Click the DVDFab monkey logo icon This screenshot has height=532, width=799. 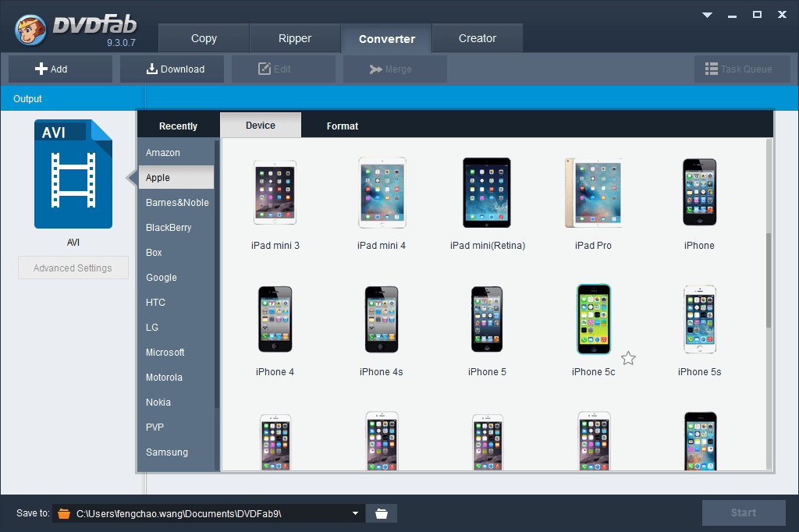pos(30,30)
